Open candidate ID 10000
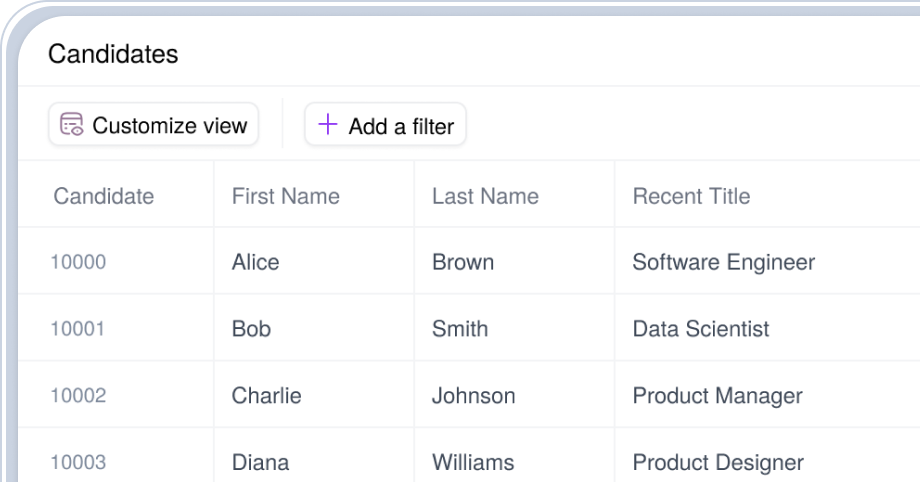The height and width of the screenshot is (482, 920). 78,262
